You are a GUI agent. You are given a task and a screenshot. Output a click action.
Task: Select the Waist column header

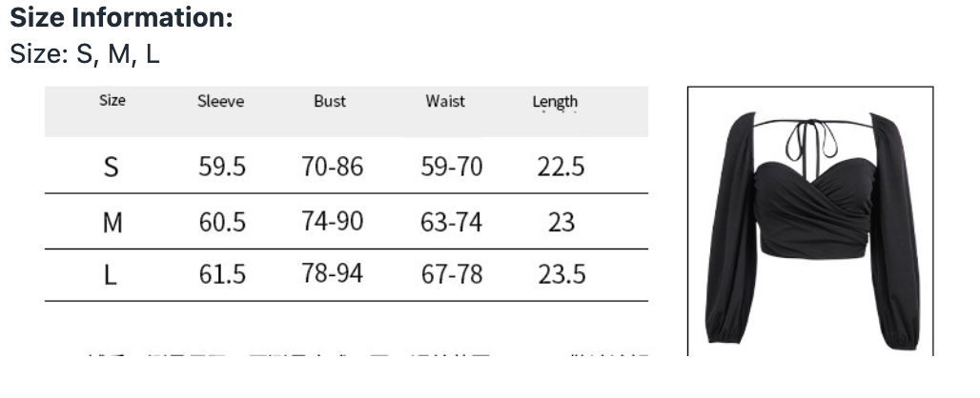445,101
